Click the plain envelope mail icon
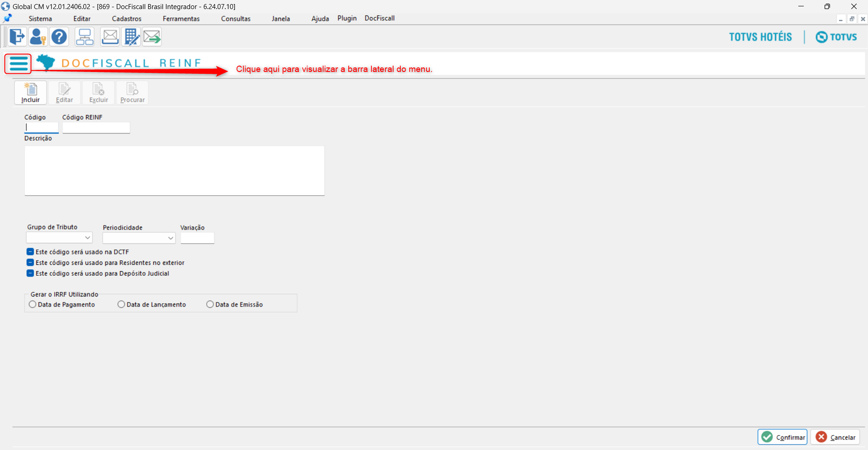868x450 pixels. (110, 37)
